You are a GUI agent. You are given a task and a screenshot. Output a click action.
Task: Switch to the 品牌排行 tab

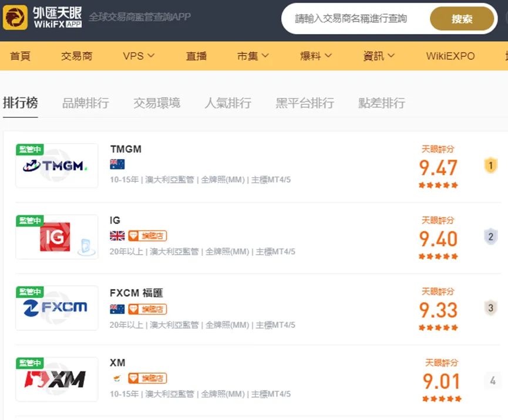(86, 103)
